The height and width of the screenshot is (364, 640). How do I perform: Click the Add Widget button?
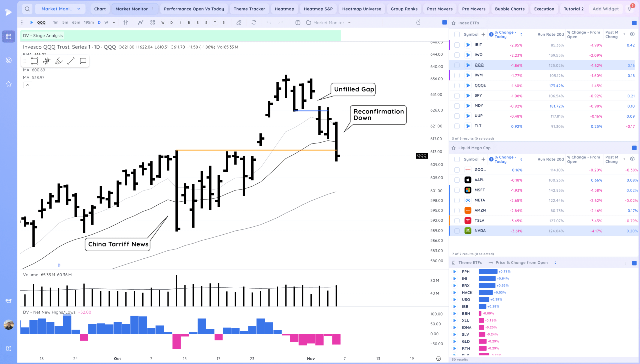pyautogui.click(x=605, y=9)
